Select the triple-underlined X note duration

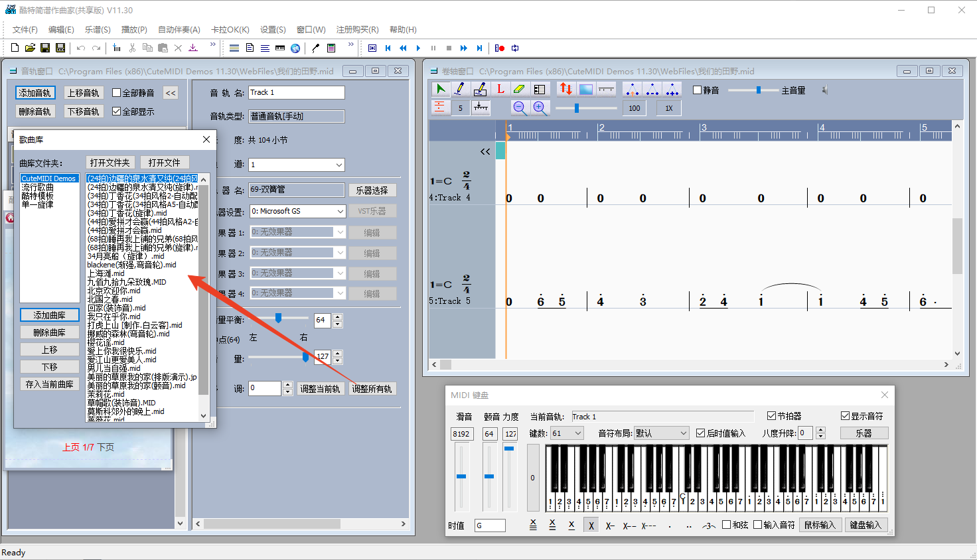[x=533, y=525]
